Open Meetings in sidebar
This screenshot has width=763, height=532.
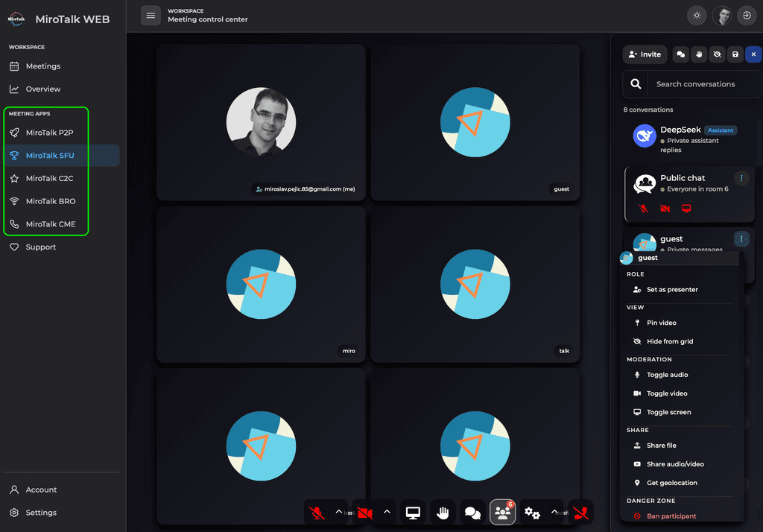(x=61, y=66)
